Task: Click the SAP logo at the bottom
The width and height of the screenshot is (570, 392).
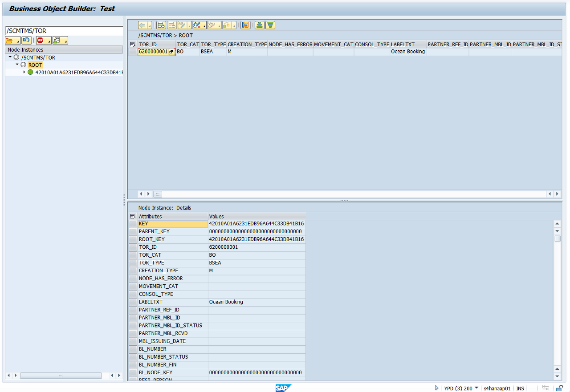Action: (x=283, y=388)
